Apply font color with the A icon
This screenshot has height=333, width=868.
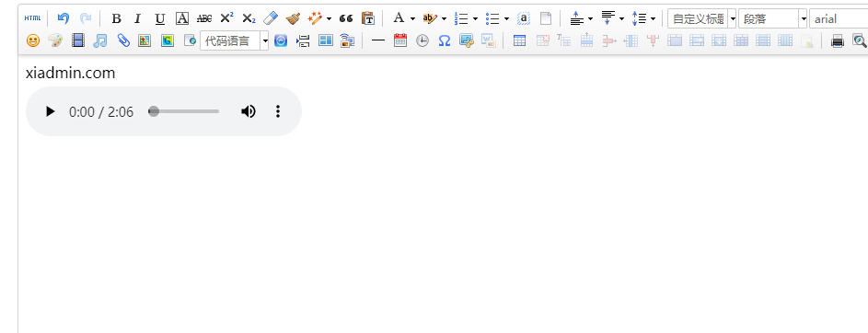[x=399, y=18]
